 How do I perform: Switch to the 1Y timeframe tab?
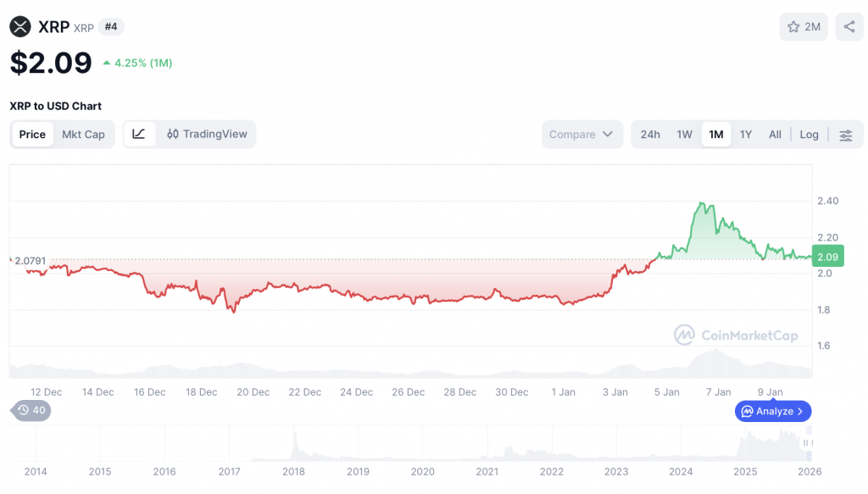coord(744,134)
